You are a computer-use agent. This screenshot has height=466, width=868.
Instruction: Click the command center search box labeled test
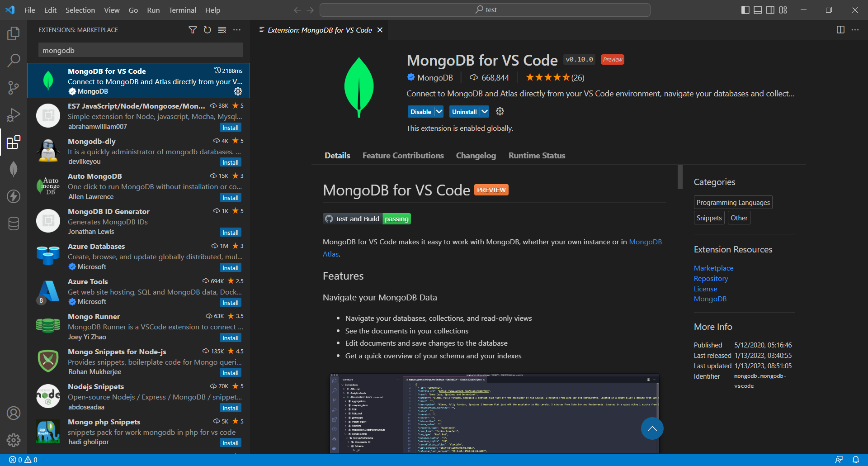click(485, 10)
